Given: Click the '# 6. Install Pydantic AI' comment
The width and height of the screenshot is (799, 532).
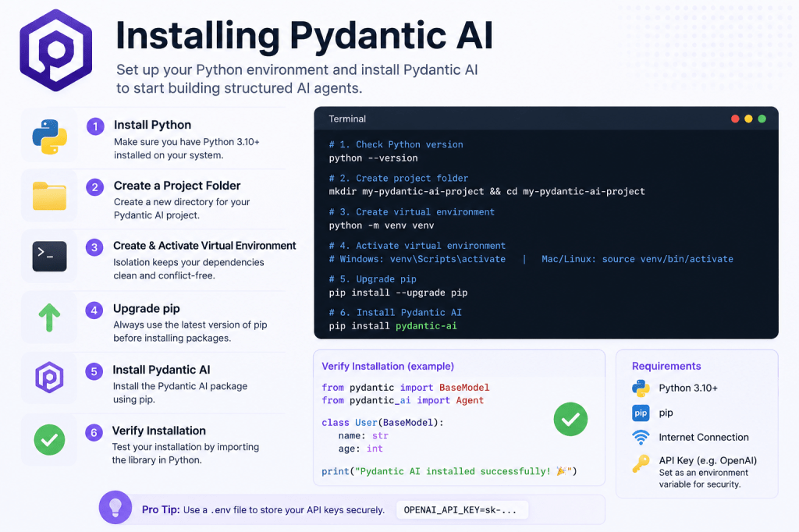Looking at the screenshot, I should click(395, 312).
